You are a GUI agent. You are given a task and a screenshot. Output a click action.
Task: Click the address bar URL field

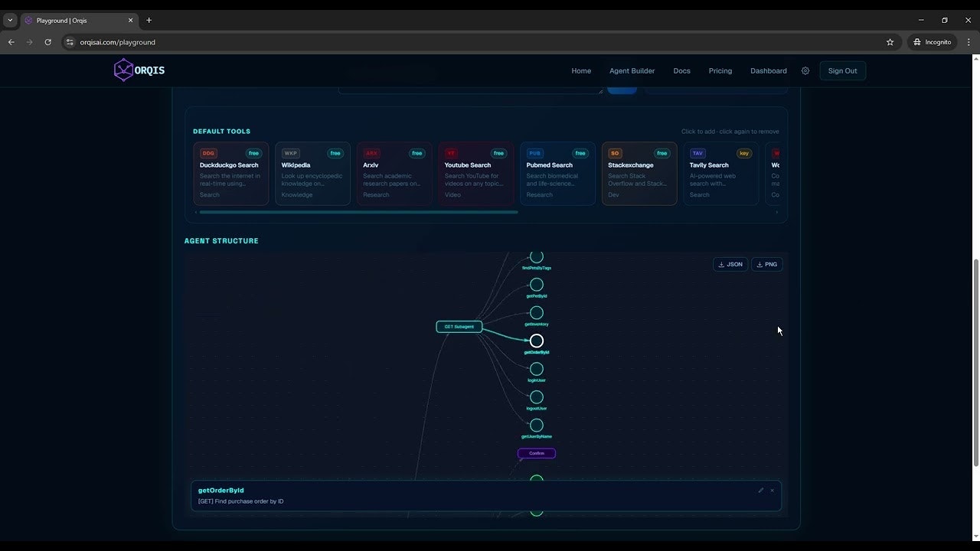pyautogui.click(x=479, y=42)
